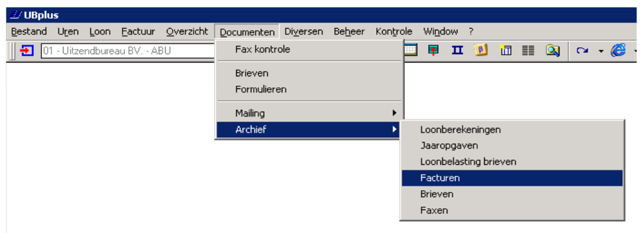Click the striped columns list icon

click(x=528, y=51)
